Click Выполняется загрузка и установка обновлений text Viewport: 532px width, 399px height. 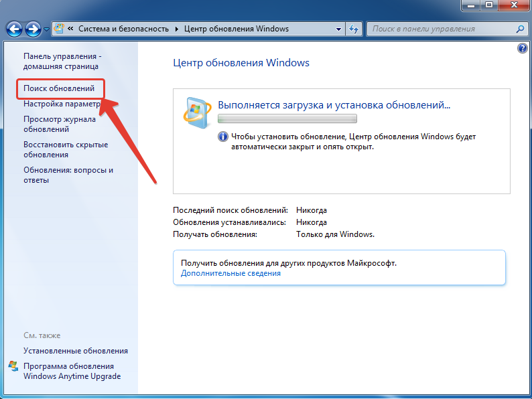pos(334,105)
